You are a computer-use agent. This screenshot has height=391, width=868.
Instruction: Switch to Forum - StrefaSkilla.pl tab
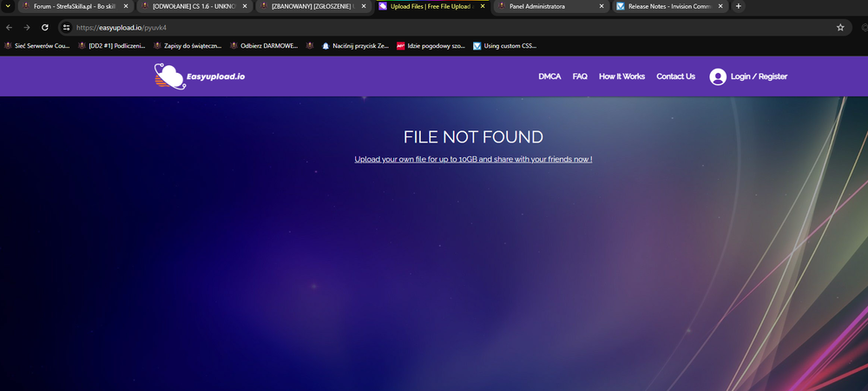point(75,6)
